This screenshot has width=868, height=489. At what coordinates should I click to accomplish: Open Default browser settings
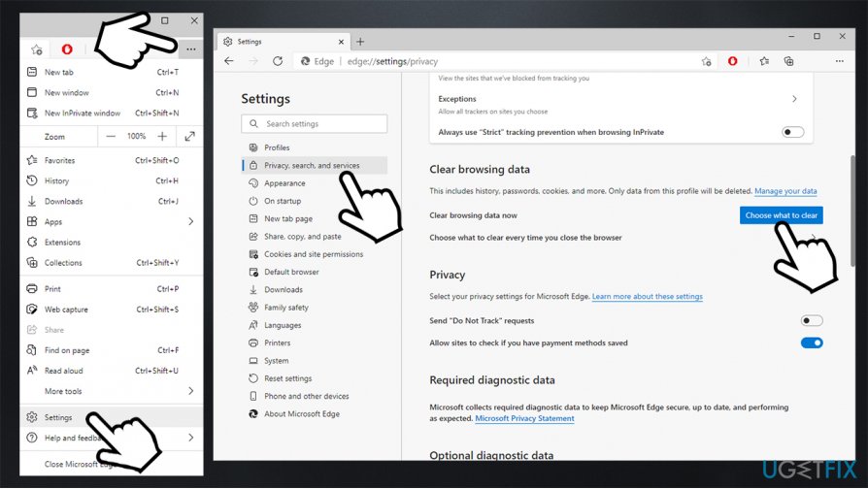(x=314, y=272)
